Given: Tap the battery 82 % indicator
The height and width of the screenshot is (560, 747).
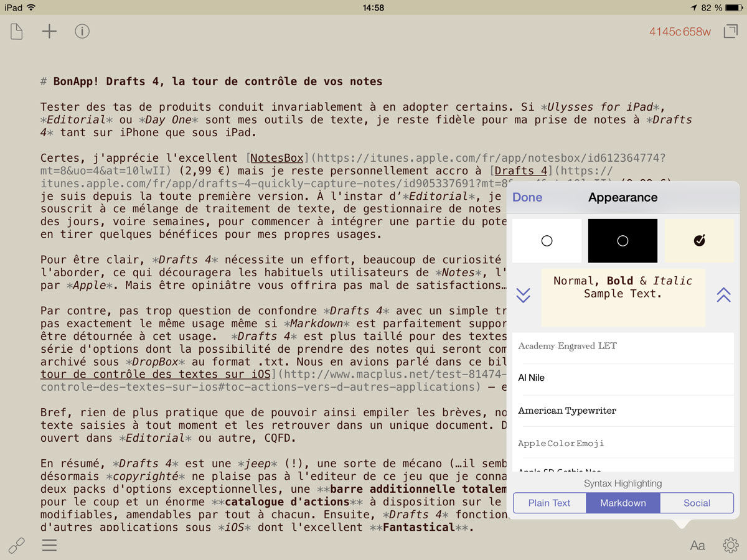Looking at the screenshot, I should click(x=721, y=7).
